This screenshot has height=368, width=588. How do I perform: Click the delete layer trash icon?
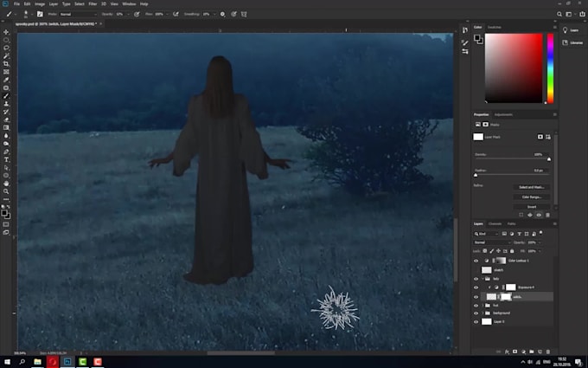pyautogui.click(x=549, y=352)
